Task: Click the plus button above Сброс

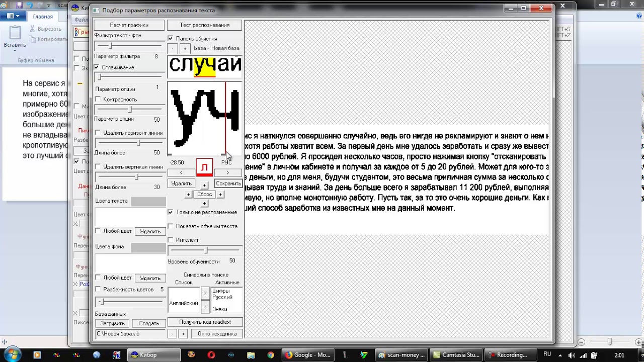Action: [204, 186]
